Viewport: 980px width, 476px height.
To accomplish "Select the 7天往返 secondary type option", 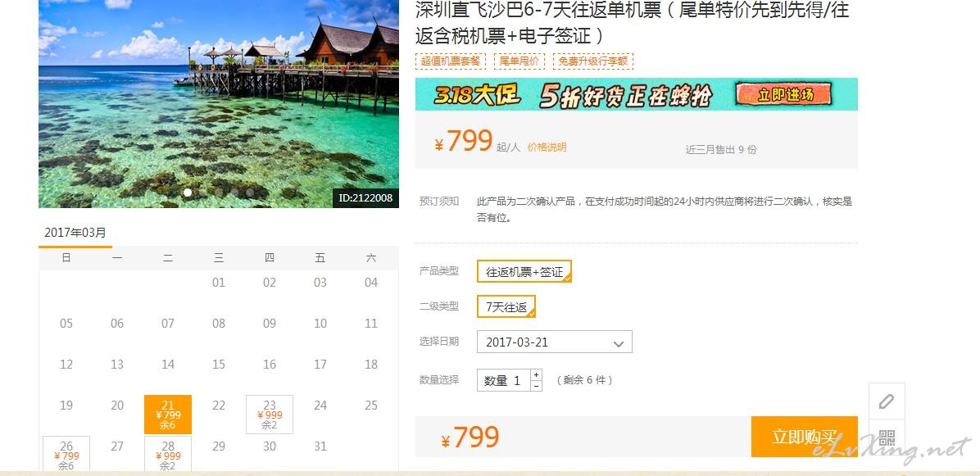I will pos(506,306).
